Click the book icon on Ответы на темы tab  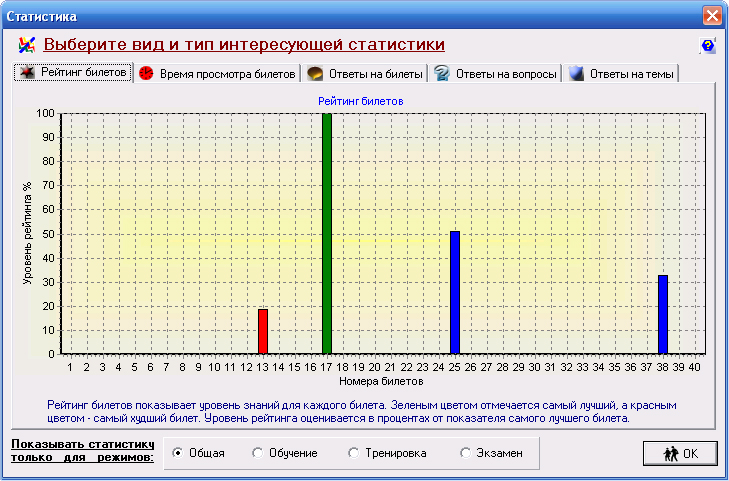pos(575,74)
